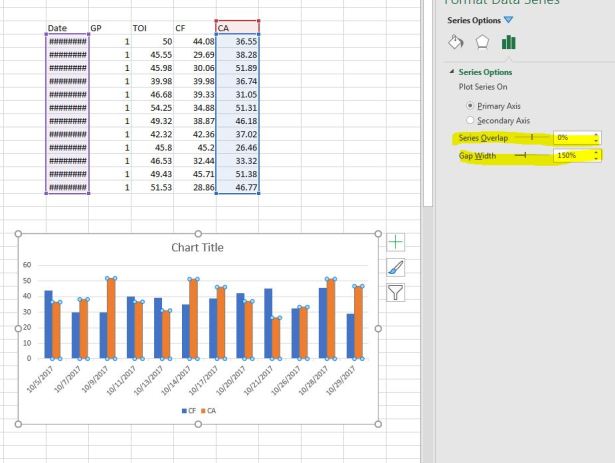
Task: Select the cell containing 54.25
Action: pyautogui.click(x=152, y=108)
